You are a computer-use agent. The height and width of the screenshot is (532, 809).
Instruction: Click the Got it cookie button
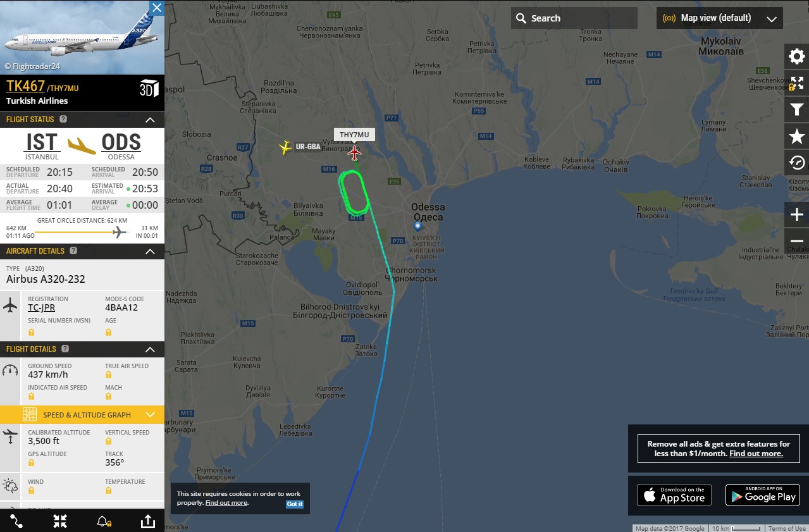(295, 504)
